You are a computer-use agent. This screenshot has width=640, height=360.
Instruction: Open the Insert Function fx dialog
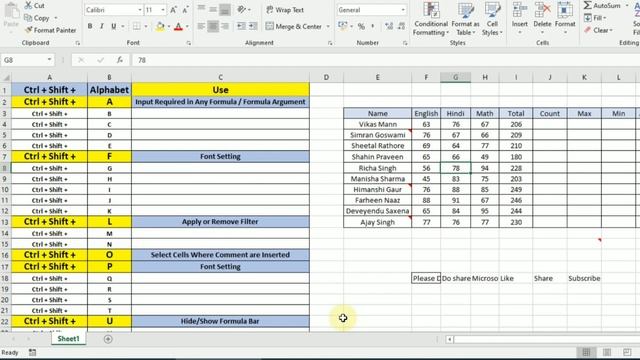click(120, 60)
